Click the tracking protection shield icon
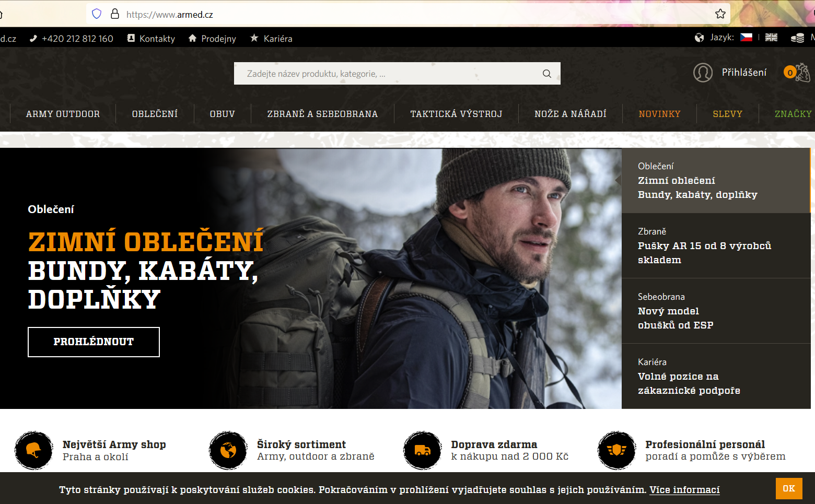 point(97,14)
